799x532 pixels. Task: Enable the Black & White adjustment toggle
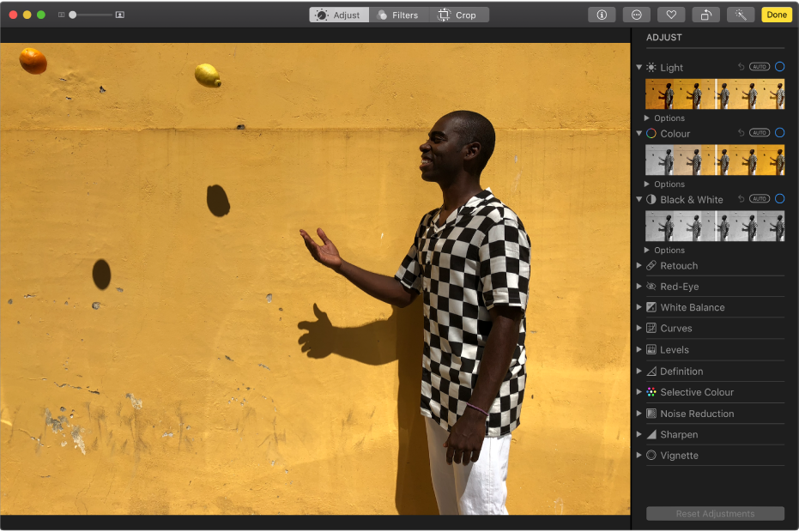779,198
